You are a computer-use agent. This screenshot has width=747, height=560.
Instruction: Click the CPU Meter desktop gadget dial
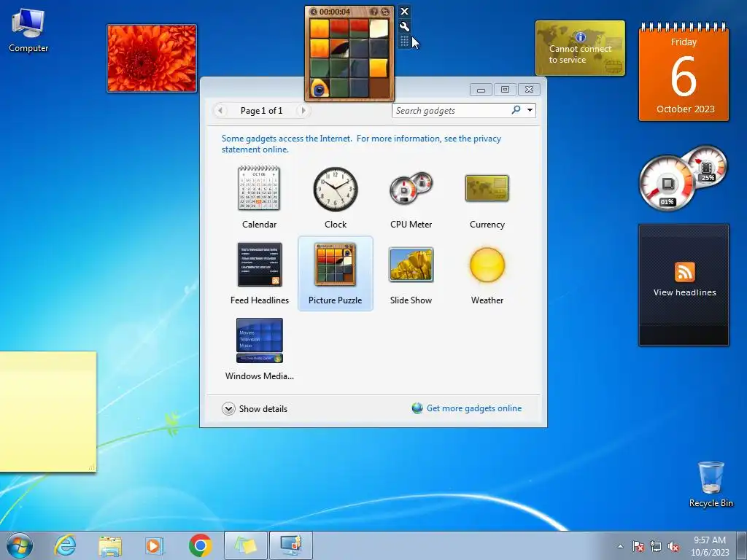pyautogui.click(x=667, y=184)
